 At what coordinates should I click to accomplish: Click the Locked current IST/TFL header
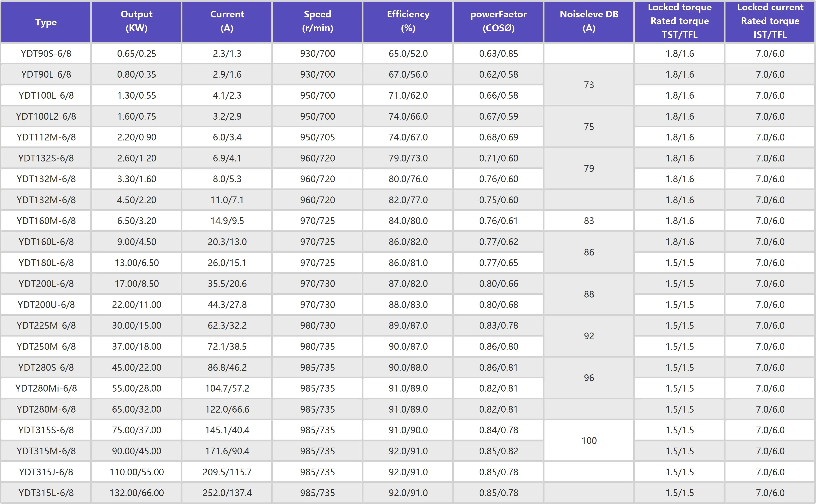pyautogui.click(x=770, y=21)
